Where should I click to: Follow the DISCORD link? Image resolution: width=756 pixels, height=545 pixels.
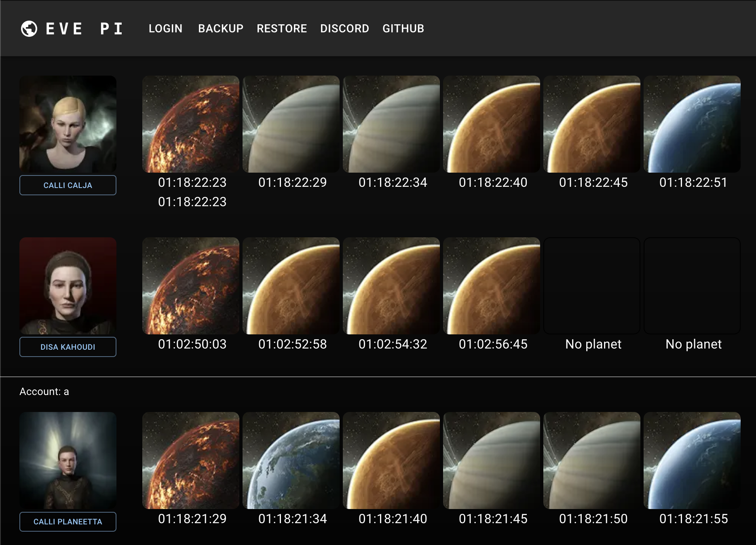[x=344, y=29]
